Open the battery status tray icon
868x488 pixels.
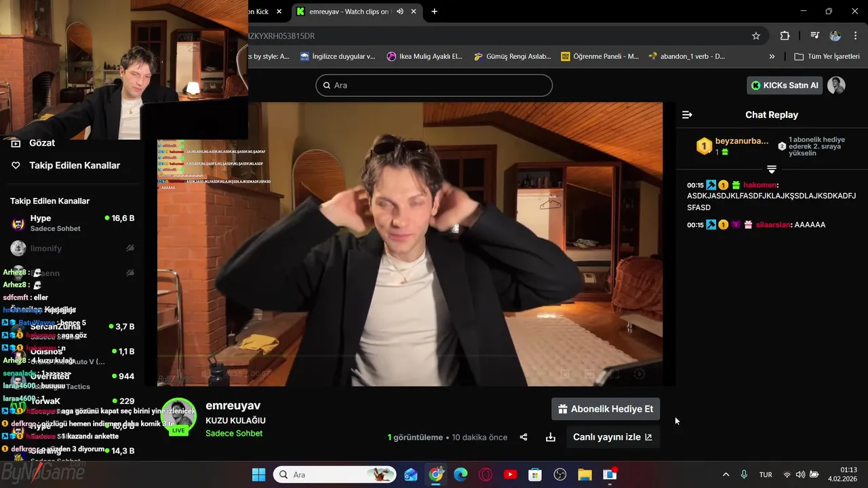814,474
